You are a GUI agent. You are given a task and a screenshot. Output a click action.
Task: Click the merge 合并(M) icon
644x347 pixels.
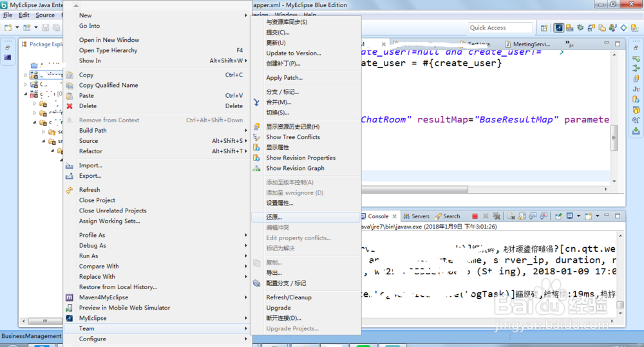coord(256,102)
